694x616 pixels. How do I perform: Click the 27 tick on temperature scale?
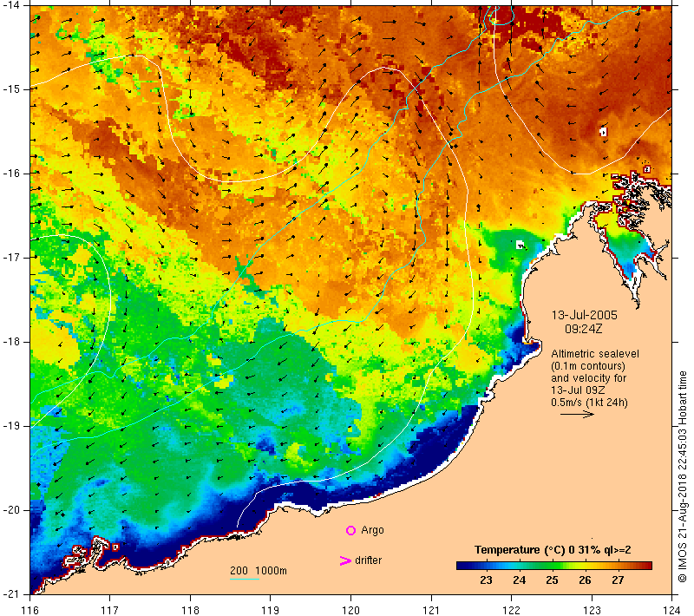pyautogui.click(x=618, y=580)
